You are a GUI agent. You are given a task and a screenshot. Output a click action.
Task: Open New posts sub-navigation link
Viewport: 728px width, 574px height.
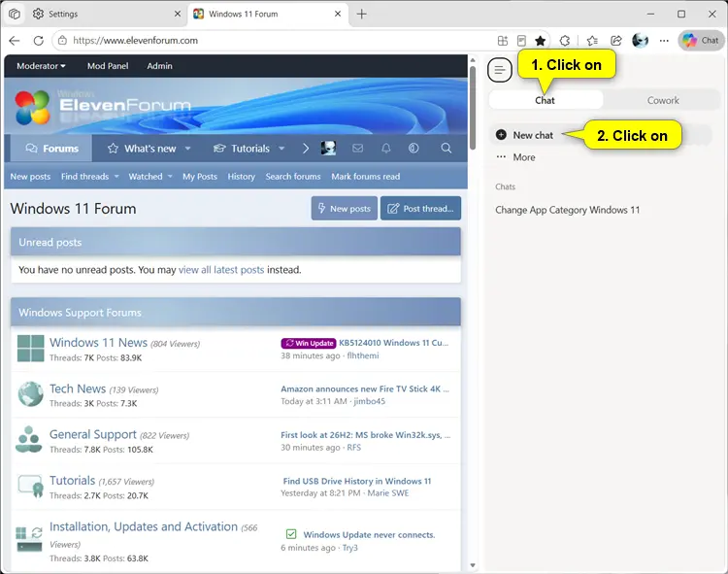click(30, 177)
